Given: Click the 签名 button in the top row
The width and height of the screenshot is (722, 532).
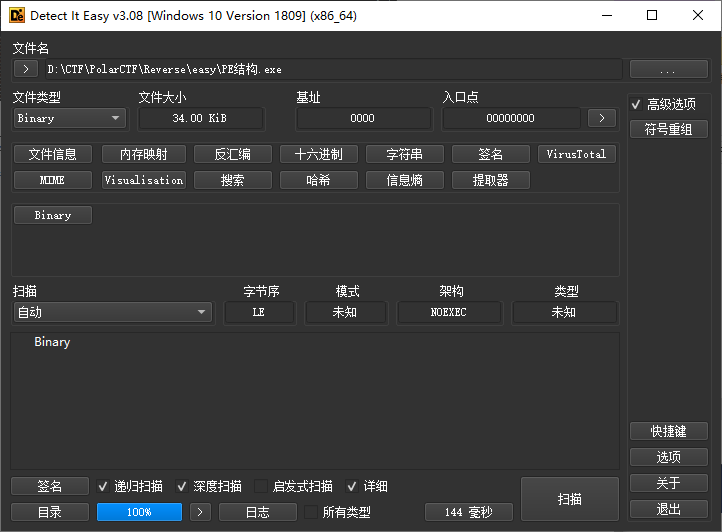Looking at the screenshot, I should click(x=491, y=154).
